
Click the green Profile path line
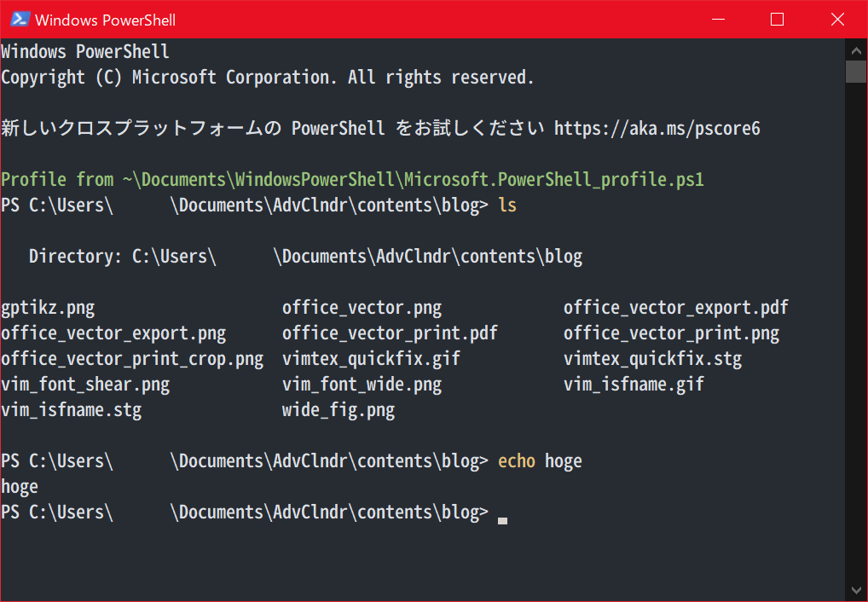pyautogui.click(x=352, y=180)
